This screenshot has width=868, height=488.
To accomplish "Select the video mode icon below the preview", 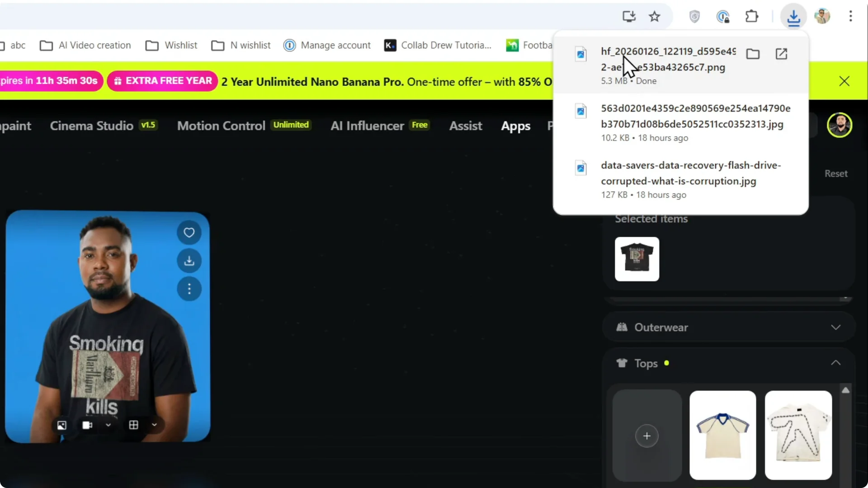I will click(86, 425).
